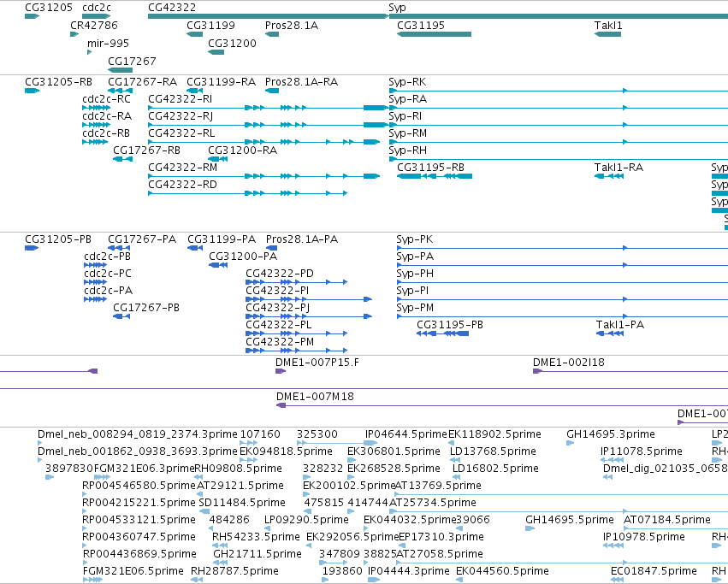Select the CG31200-PA protein label
The image size is (728, 584).
coord(243,257)
